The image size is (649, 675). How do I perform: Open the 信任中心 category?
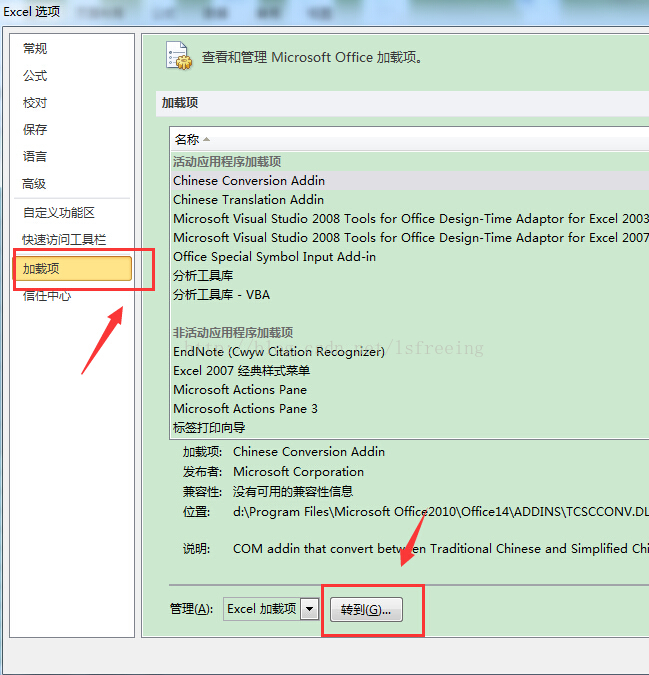pyautogui.click(x=47, y=296)
